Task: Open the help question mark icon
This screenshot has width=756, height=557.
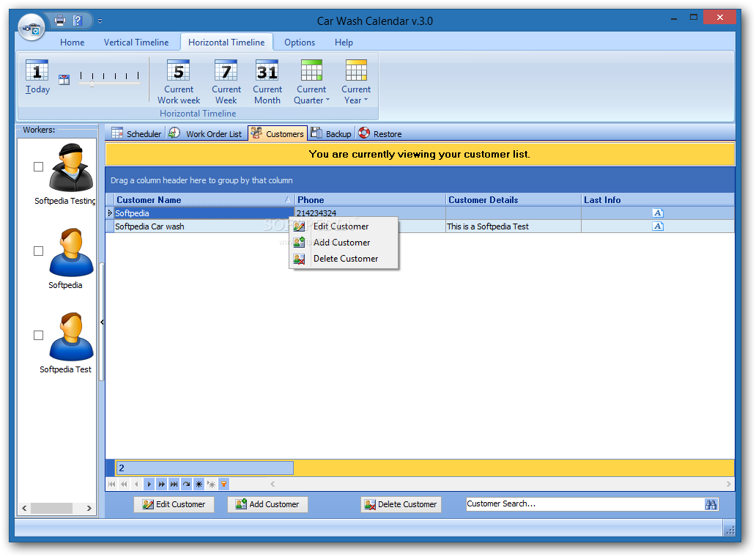Action: point(77,21)
